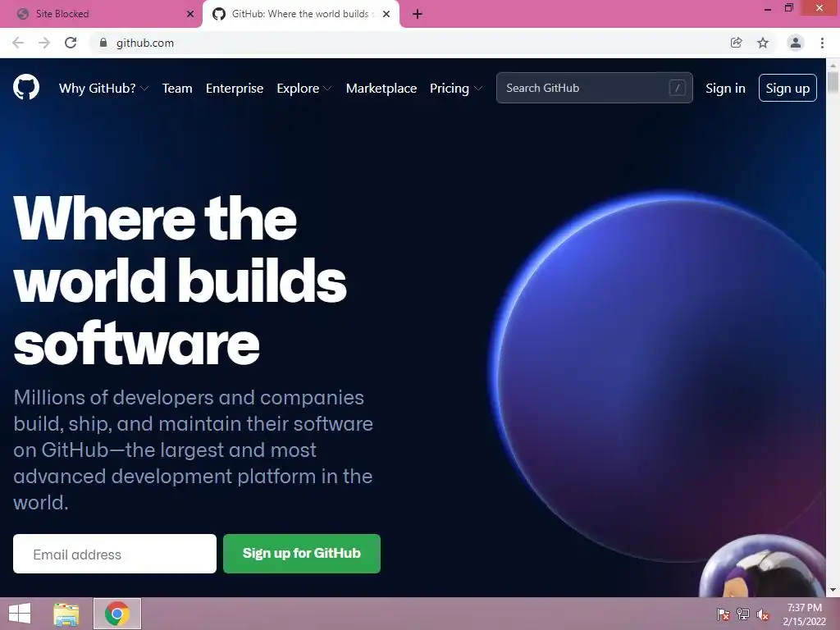The image size is (840, 630).
Task: Go back with browser back arrow
Action: 18,43
